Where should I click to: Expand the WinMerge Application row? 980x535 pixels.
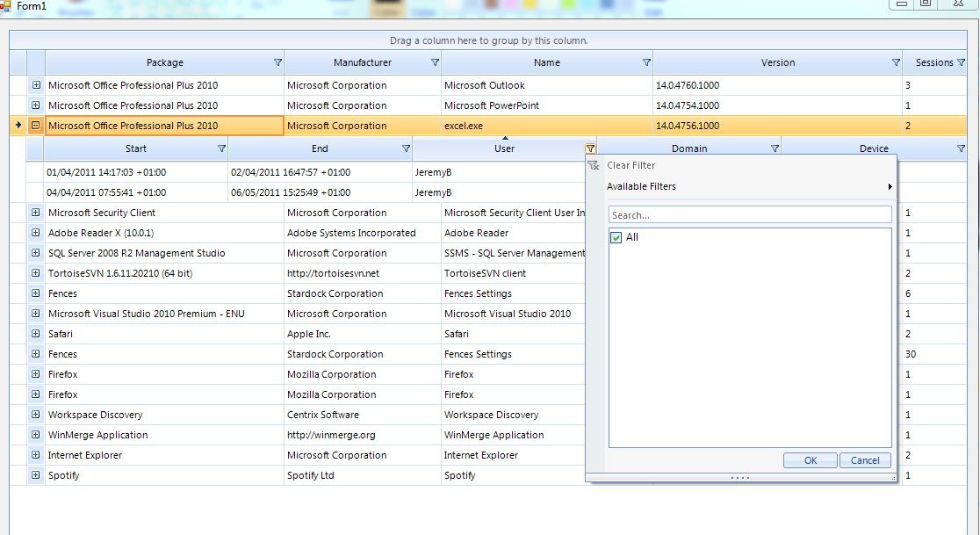pyautogui.click(x=36, y=434)
